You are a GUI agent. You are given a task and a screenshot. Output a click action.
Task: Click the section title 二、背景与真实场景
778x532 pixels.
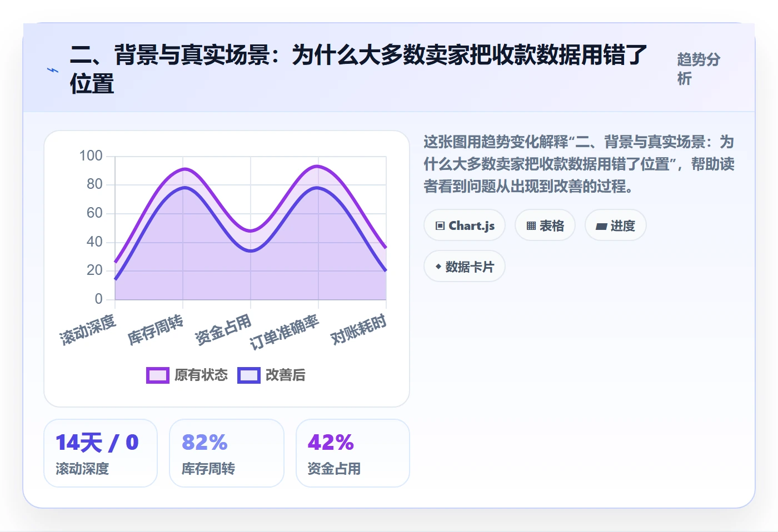pyautogui.click(x=358, y=69)
